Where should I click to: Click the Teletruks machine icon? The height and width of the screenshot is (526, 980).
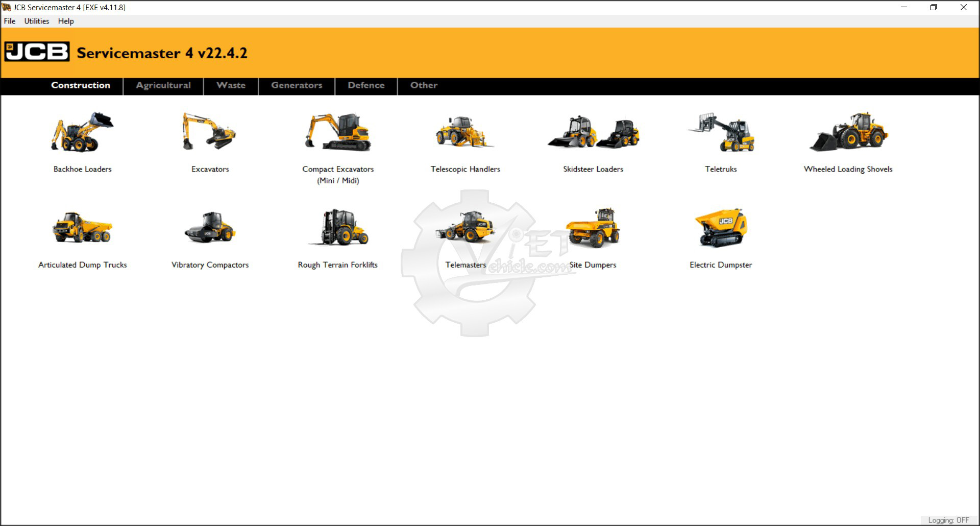721,133
